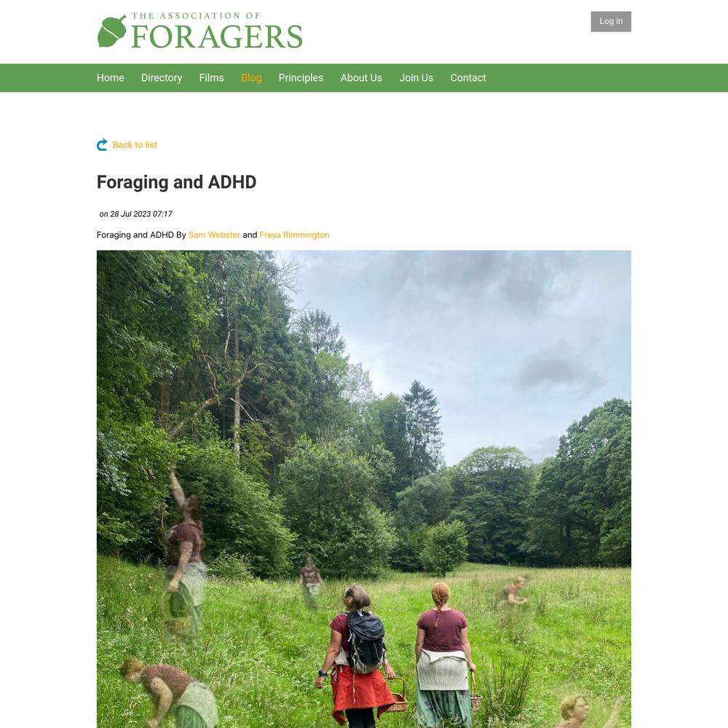
Task: Click "The Association of" logo tagline
Action: pos(195,16)
